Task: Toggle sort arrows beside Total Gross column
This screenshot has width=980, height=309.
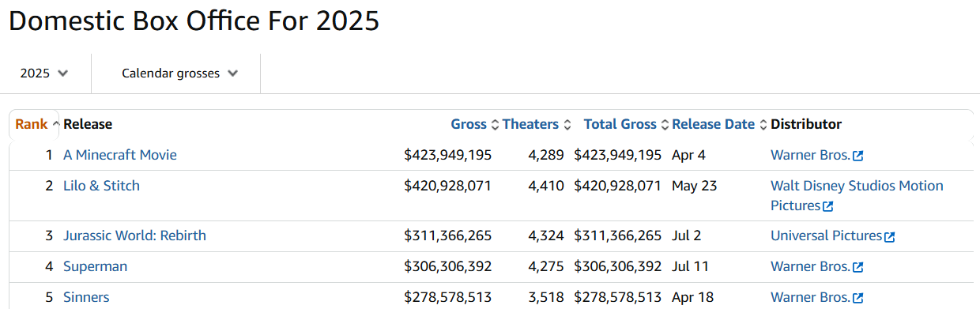Action: pos(665,125)
